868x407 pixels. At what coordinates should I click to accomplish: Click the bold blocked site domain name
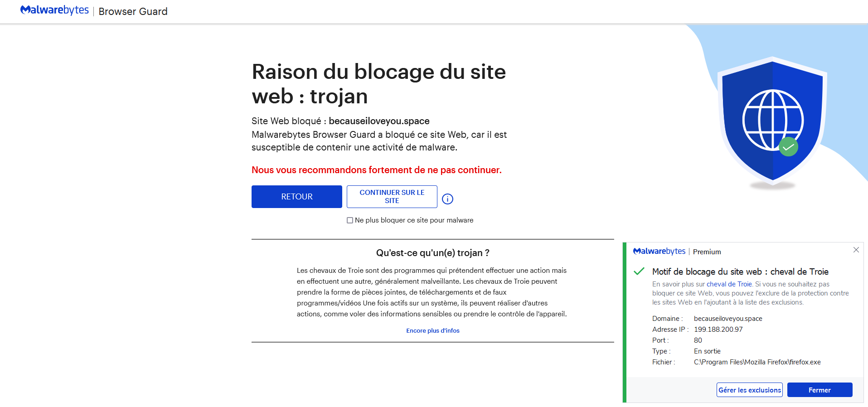tap(379, 121)
